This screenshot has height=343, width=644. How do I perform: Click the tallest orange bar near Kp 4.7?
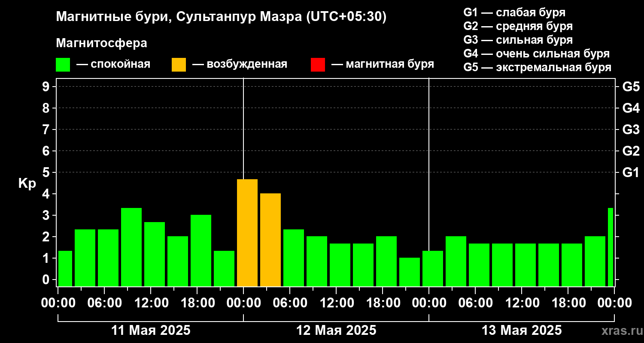(x=247, y=233)
